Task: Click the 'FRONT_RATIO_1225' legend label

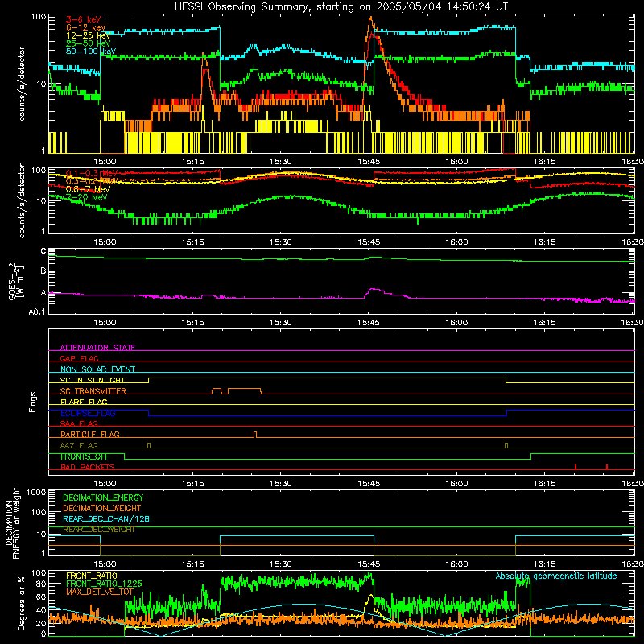Action: pyautogui.click(x=104, y=584)
